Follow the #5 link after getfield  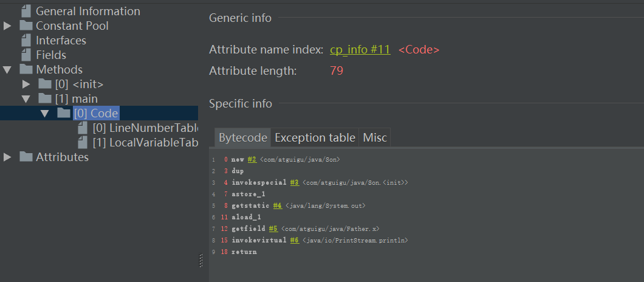[273, 229]
